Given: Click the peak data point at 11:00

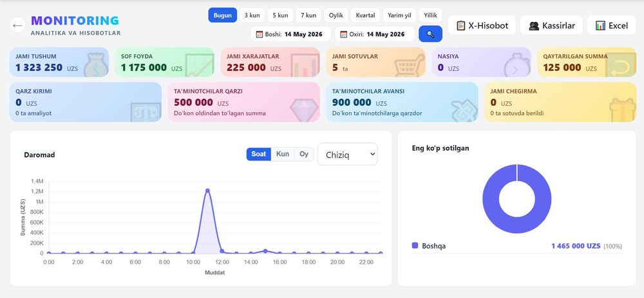Looking at the screenshot, I should click(x=207, y=190).
